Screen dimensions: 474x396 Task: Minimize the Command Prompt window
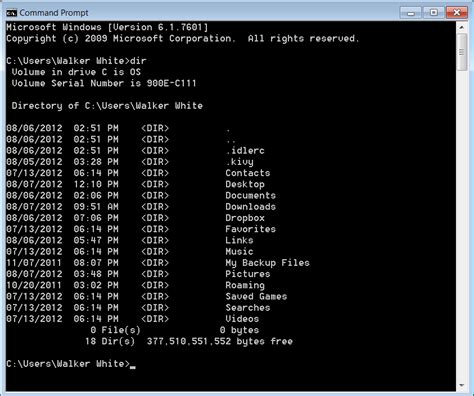[x=411, y=13]
